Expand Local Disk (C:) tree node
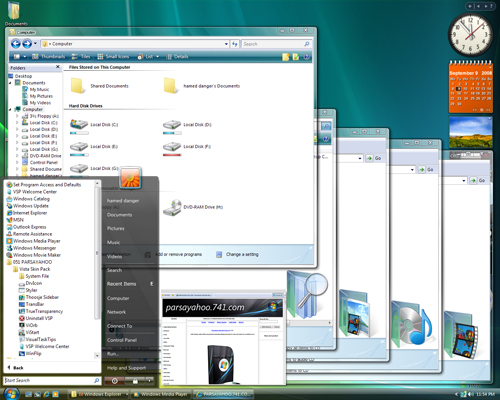 click(x=17, y=123)
